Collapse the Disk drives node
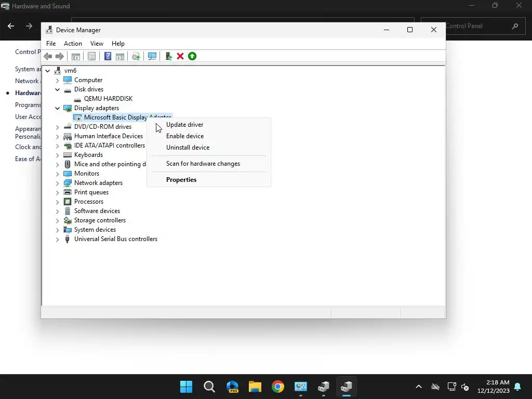The width and height of the screenshot is (532, 399). point(57,89)
